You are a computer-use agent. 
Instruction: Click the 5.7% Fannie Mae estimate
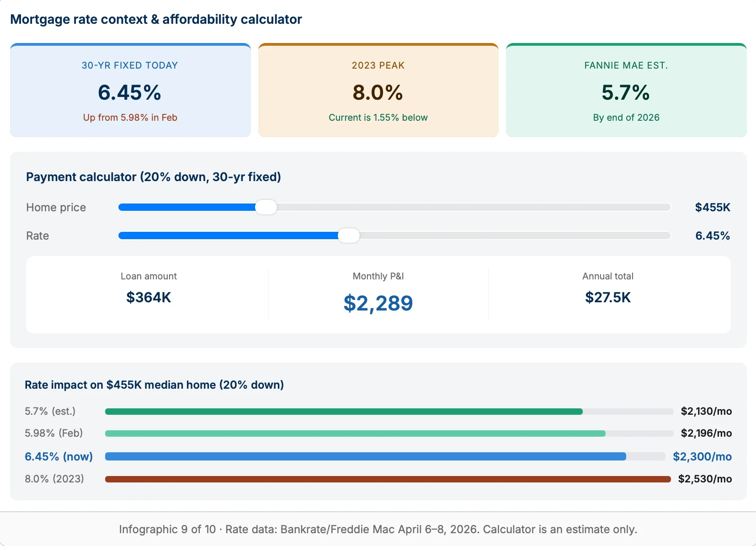pyautogui.click(x=626, y=93)
